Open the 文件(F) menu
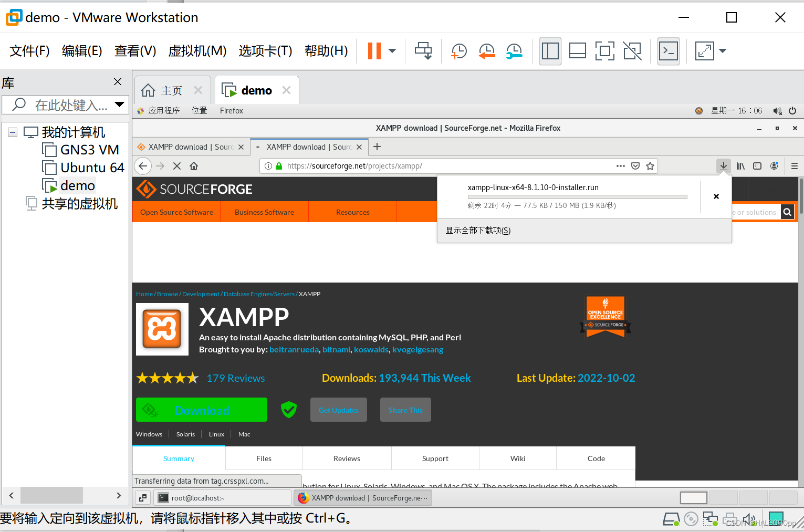This screenshot has width=804, height=532. pos(29,51)
